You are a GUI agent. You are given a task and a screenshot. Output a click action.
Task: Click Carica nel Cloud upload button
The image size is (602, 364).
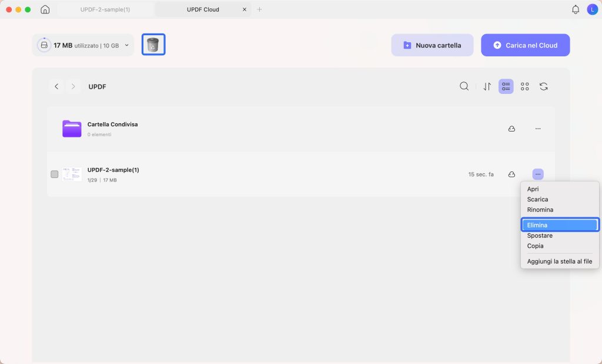tap(525, 45)
